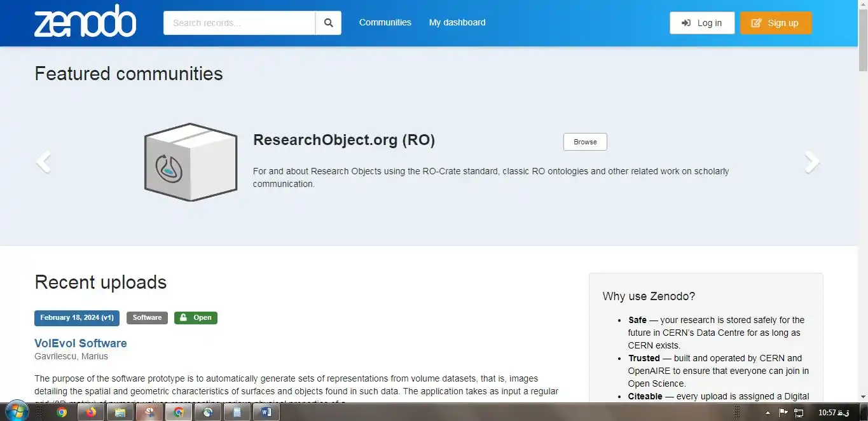868x421 pixels.
Task: Click author name Gavrilescu, Marius
Action: point(71,356)
